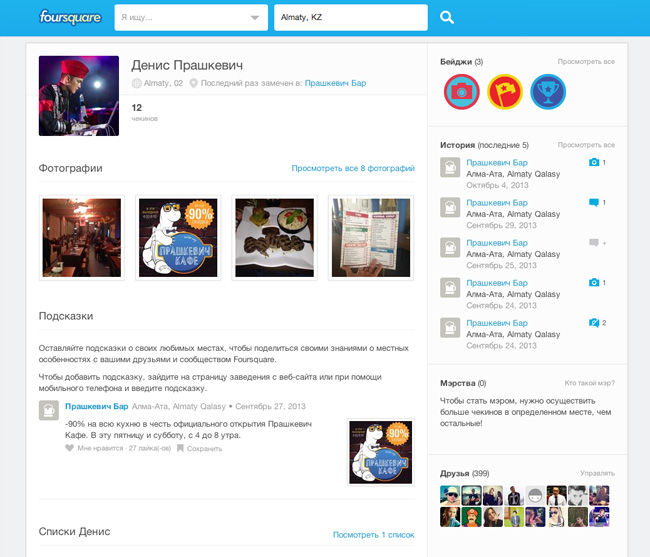View all badges link
Screen dimensions: 650x557
[586, 62]
